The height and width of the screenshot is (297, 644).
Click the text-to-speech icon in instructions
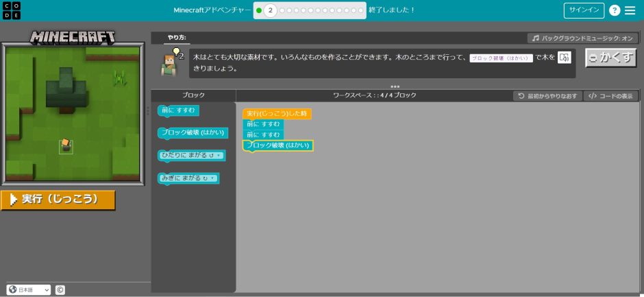[x=564, y=58]
